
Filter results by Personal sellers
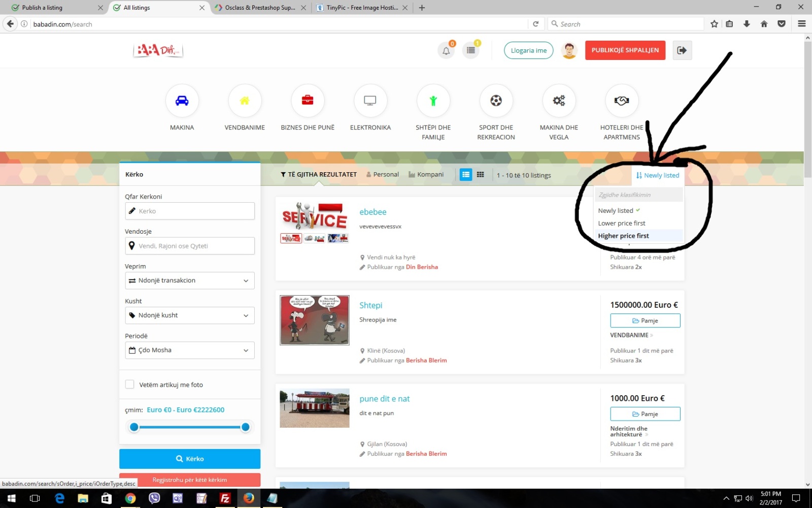(382, 174)
